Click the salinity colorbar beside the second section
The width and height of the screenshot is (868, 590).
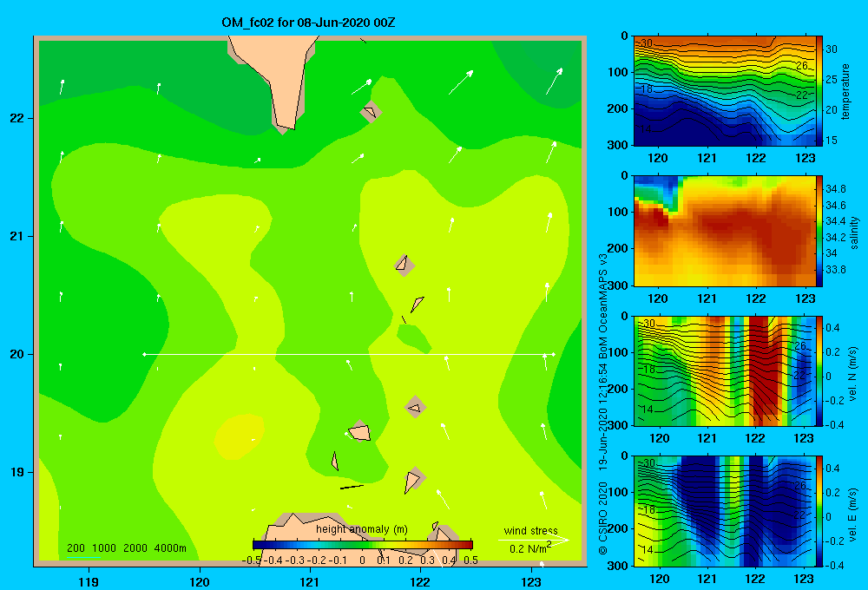819,231
